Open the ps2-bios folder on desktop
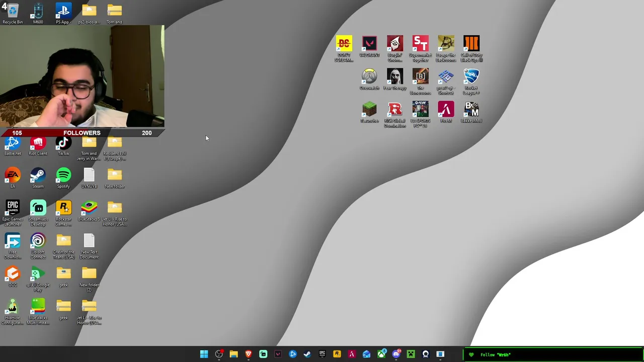The width and height of the screenshot is (644, 362). (x=89, y=14)
